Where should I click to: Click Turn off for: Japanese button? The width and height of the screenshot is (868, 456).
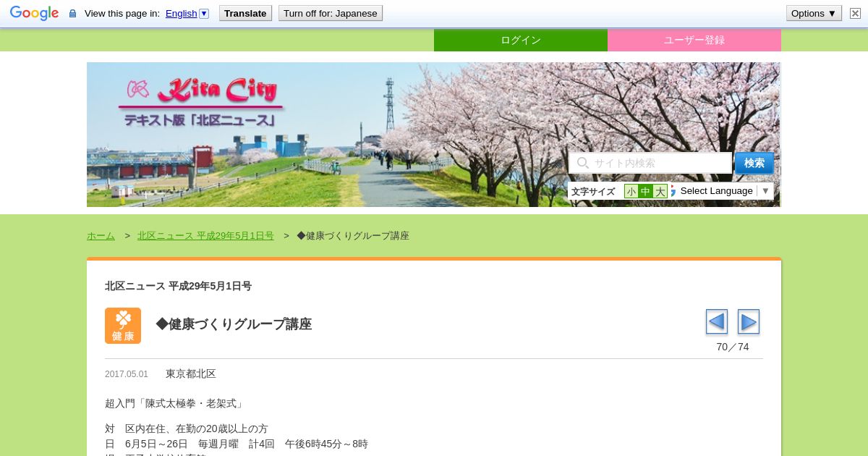[330, 13]
